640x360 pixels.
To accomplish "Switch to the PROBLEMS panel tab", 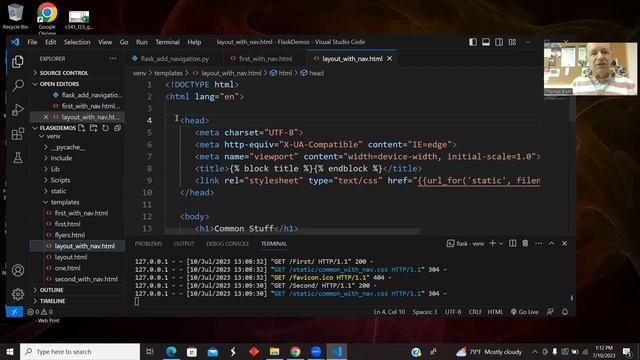I will tap(148, 244).
